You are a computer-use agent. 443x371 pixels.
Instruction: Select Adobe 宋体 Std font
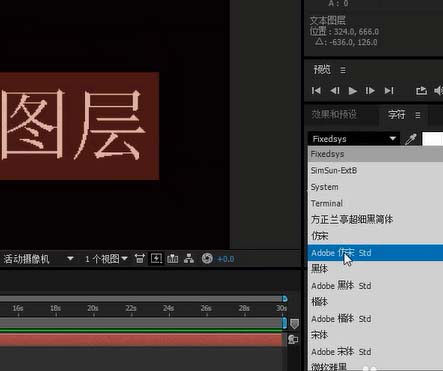pos(375,352)
